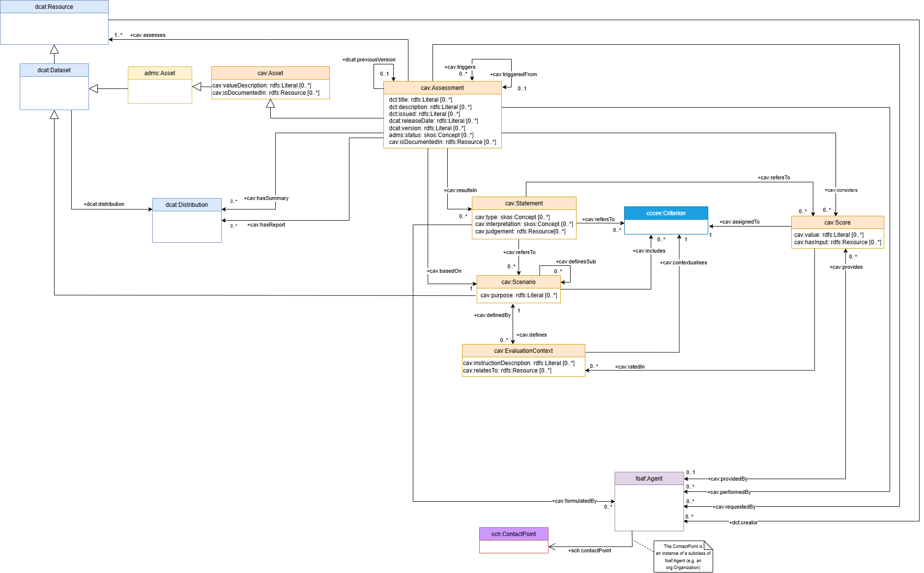Click the +cav:provides relation label
Screen dimensions: 924x573
[x=846, y=267]
